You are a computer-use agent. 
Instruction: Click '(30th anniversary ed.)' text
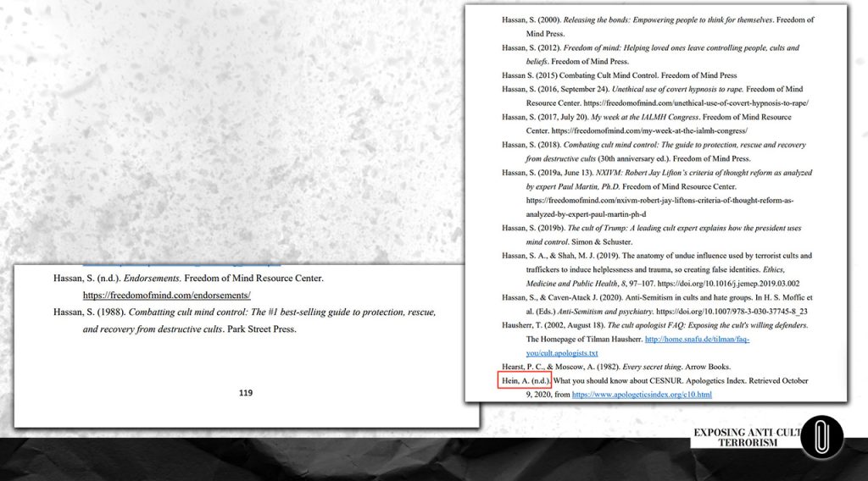[634, 158]
